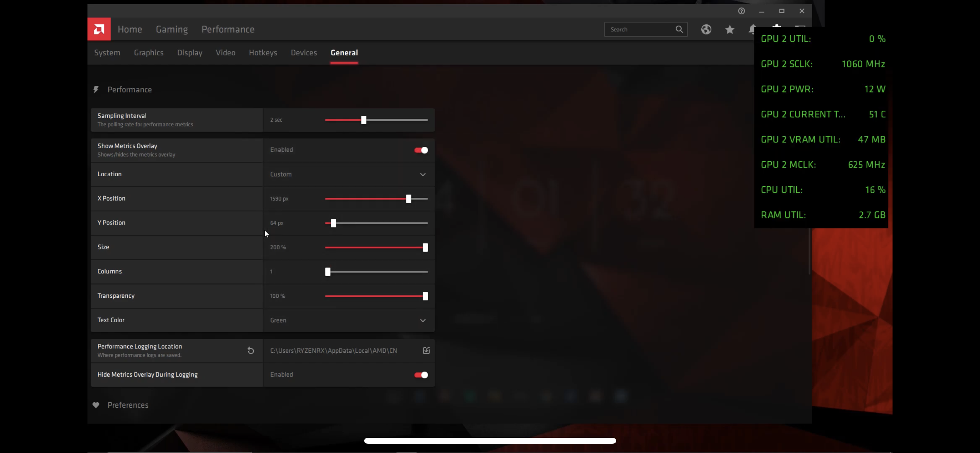Toggle Show Metrics Overlay switch
The height and width of the screenshot is (453, 980).
[421, 150]
